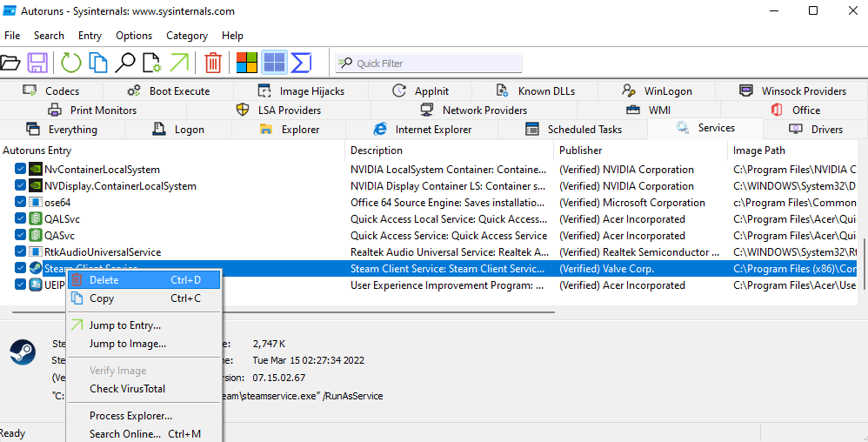Disable the Steam Client Service checkbox
Viewport: 868px width, 442px height.
[x=21, y=269]
